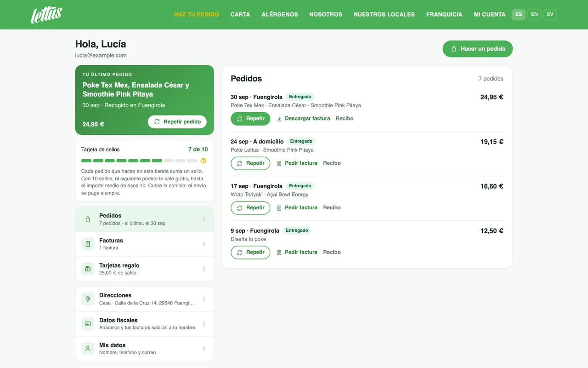Repeat the 9 sep Fuengirola order
This screenshot has width=588, height=368.
coord(250,253)
